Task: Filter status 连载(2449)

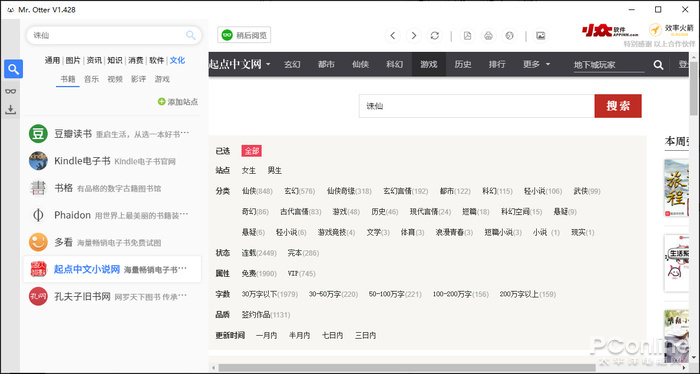Action: tap(259, 253)
